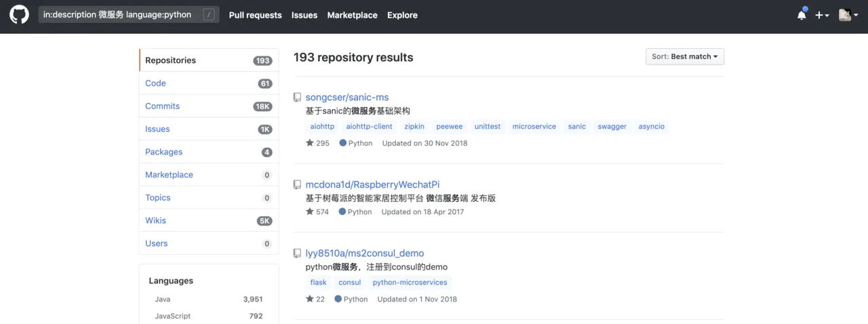Select the peewee topic tag
The image size is (868, 324).
tap(449, 127)
